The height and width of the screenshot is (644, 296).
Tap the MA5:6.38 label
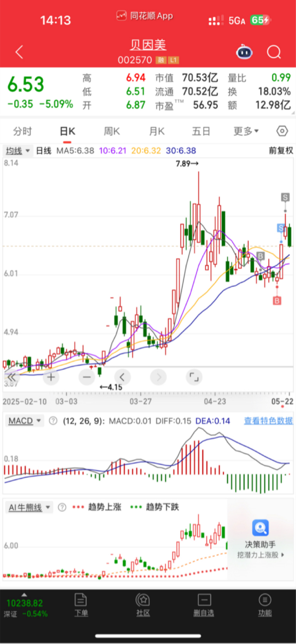coord(75,150)
